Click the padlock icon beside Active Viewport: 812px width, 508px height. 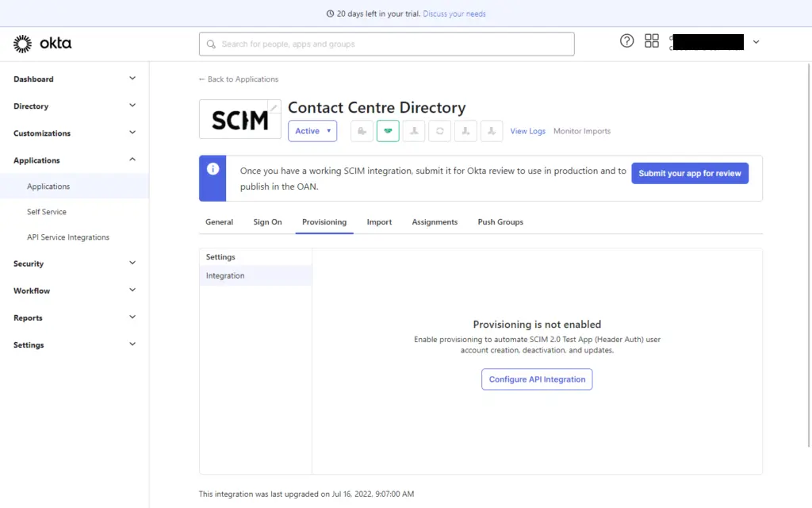coord(362,130)
